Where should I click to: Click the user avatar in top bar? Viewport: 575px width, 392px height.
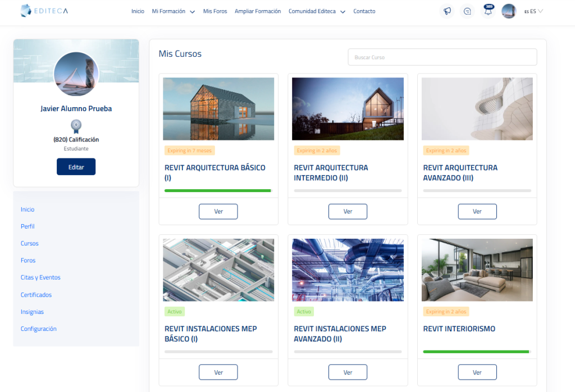509,11
